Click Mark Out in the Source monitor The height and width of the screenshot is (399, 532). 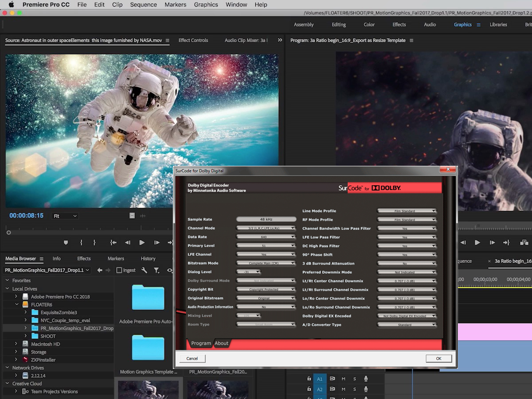pyautogui.click(x=94, y=243)
